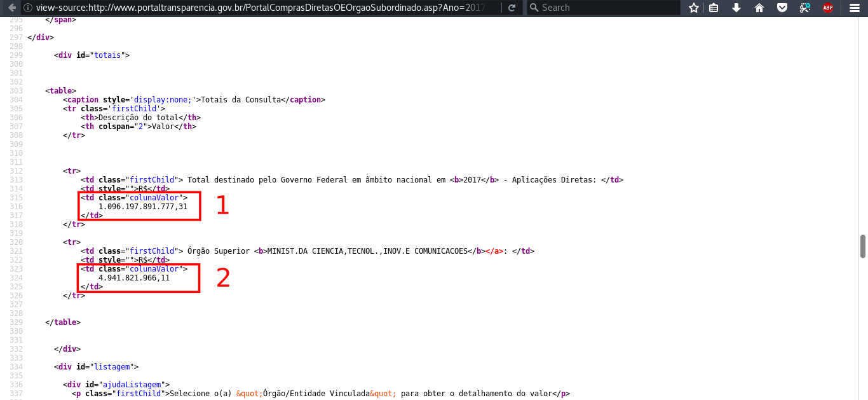Save page to Pocket icon

782,8
